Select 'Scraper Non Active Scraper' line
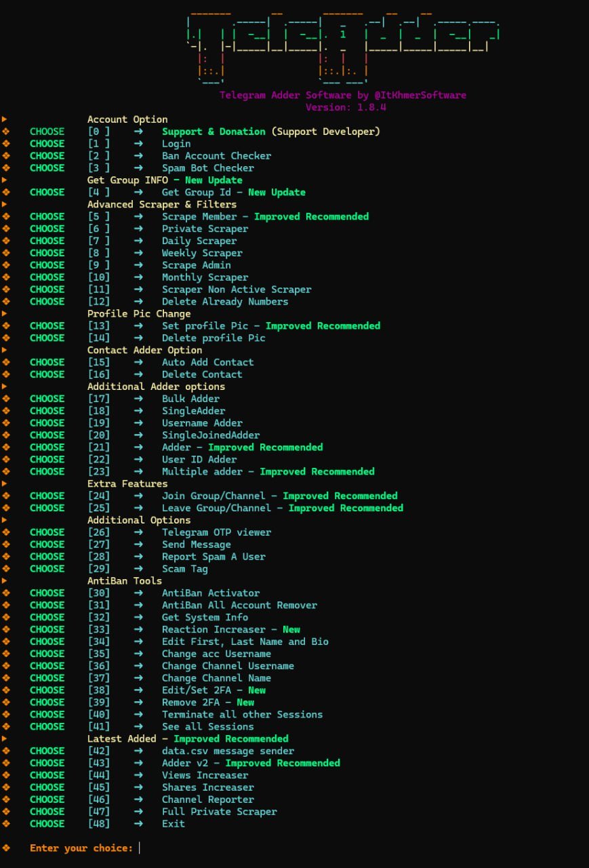Viewport: 589px width, 868px height. [x=237, y=290]
